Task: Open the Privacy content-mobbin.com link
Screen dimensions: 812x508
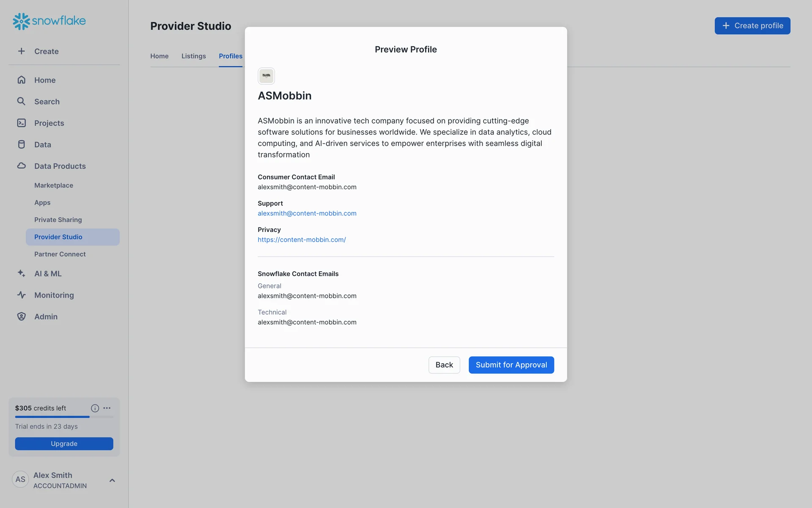Action: tap(302, 240)
